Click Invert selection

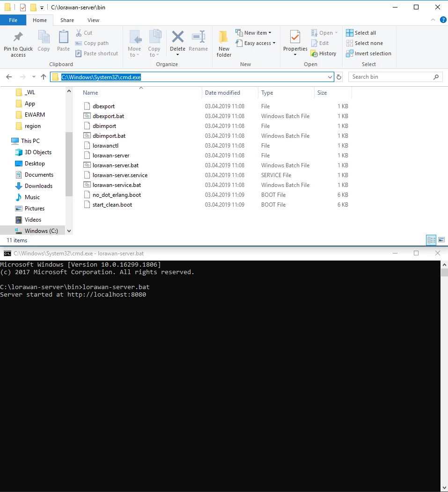(369, 53)
